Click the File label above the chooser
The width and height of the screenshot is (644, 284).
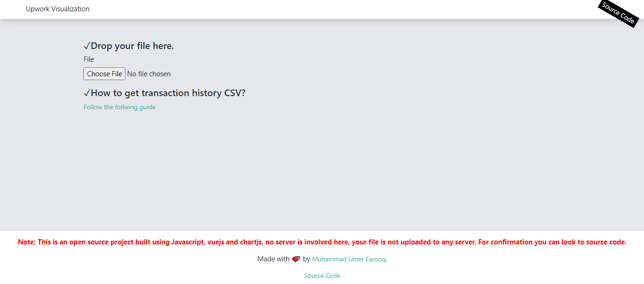coord(89,59)
